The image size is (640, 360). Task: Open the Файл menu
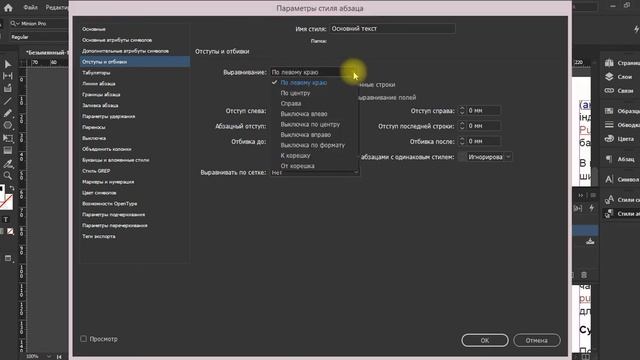(30, 7)
